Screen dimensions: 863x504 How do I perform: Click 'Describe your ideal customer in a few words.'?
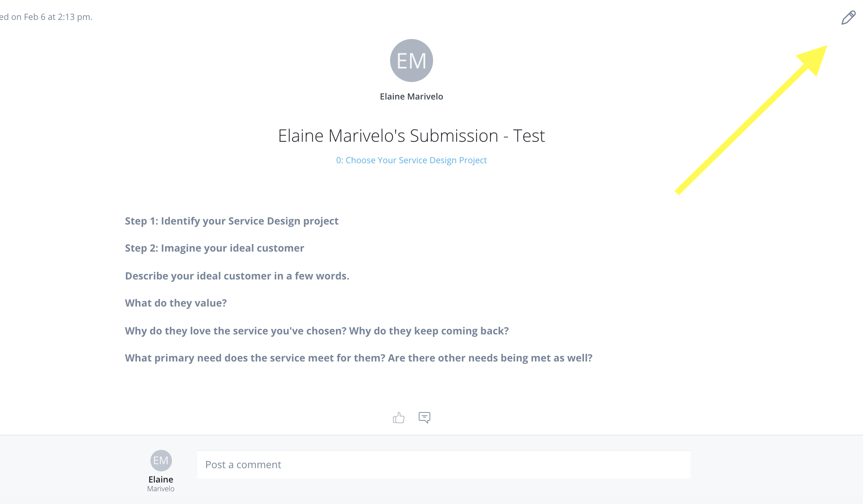pos(237,276)
